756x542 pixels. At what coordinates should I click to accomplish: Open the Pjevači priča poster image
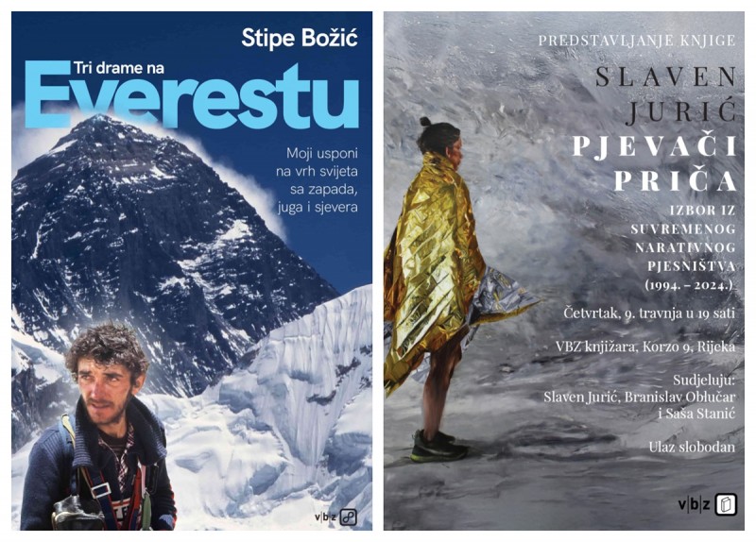(x=563, y=271)
